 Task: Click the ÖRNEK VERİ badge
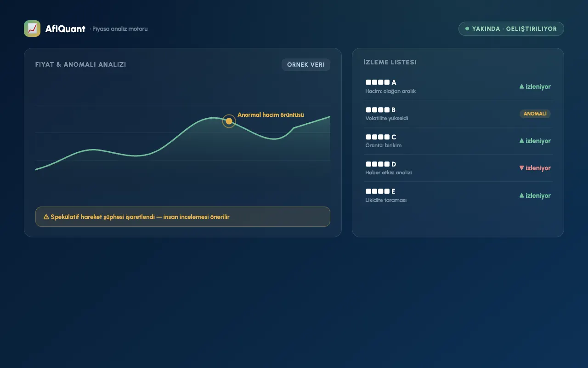[x=306, y=65]
